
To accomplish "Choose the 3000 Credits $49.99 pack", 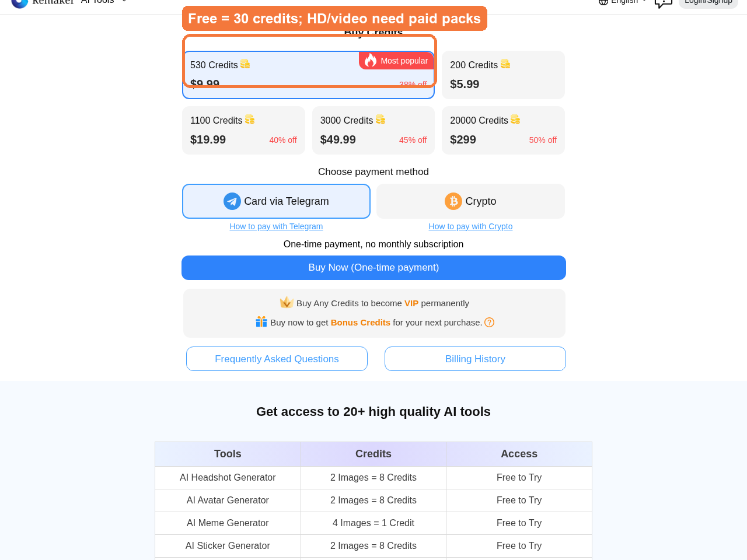I will [373, 130].
